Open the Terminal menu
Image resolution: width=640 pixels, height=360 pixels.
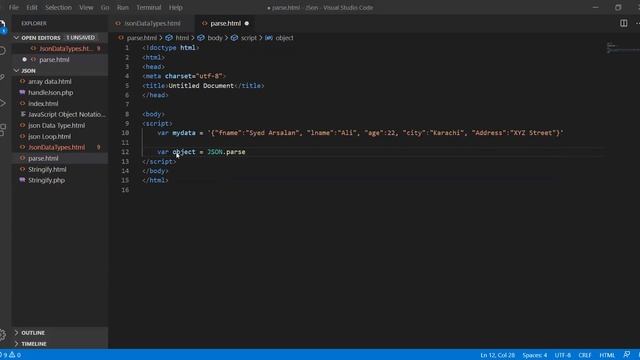click(x=149, y=7)
